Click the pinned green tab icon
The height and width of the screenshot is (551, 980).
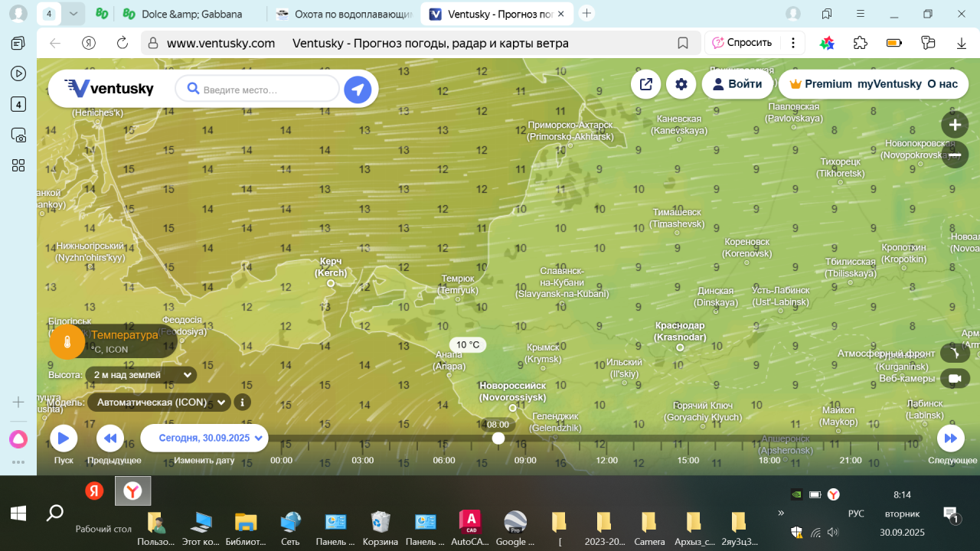(x=101, y=14)
